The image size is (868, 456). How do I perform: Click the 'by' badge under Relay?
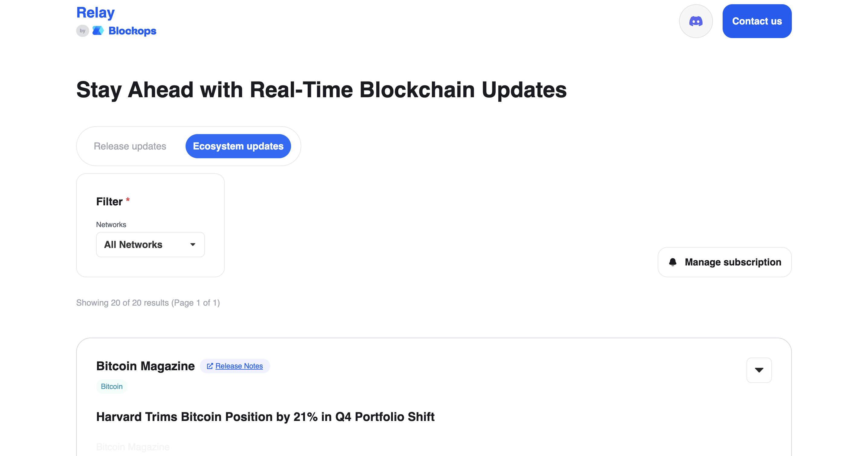83,31
